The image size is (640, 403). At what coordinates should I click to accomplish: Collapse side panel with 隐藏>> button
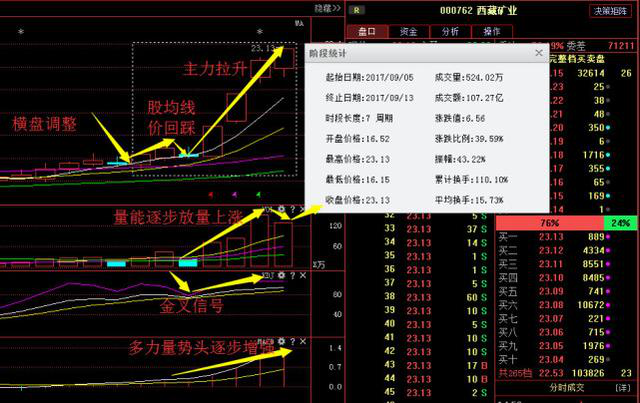click(328, 8)
